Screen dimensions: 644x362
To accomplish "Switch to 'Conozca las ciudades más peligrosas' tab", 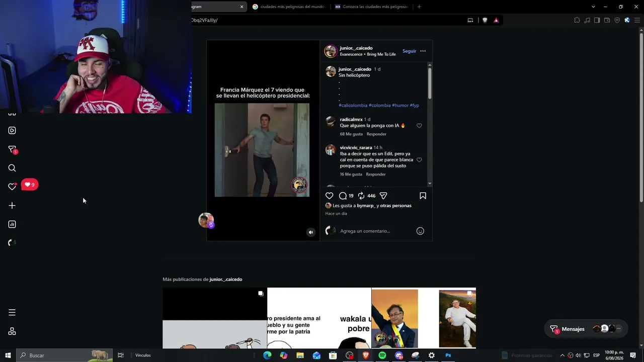I will tap(372, 7).
